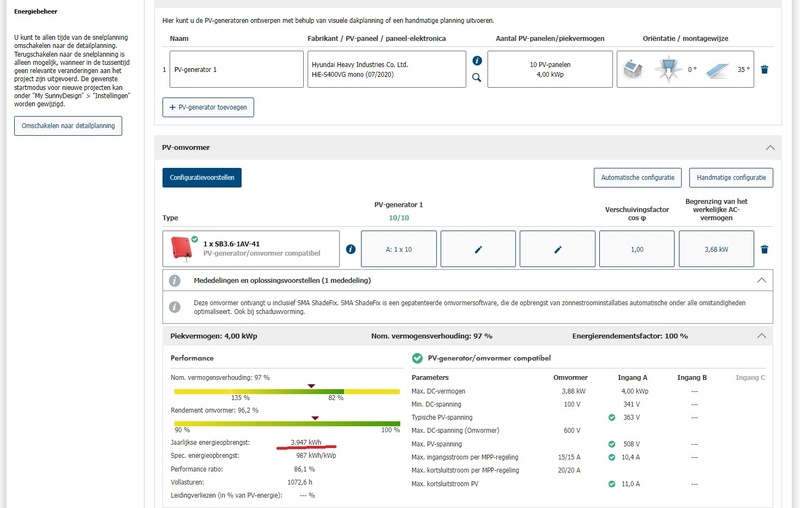Screen dimensions: 800x508
Task: Click Handmatige configuratie button
Action: tap(731, 177)
